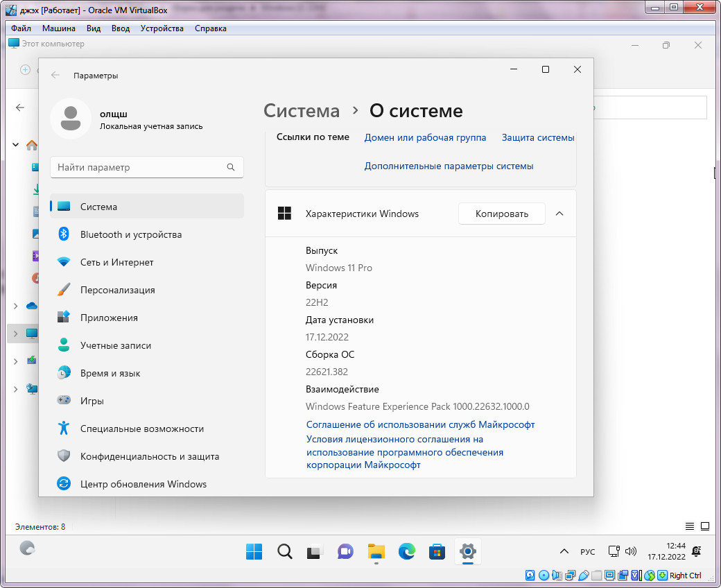Open Центр обновления Windows settings
Viewport: 721px width, 588px height.
pos(147,484)
